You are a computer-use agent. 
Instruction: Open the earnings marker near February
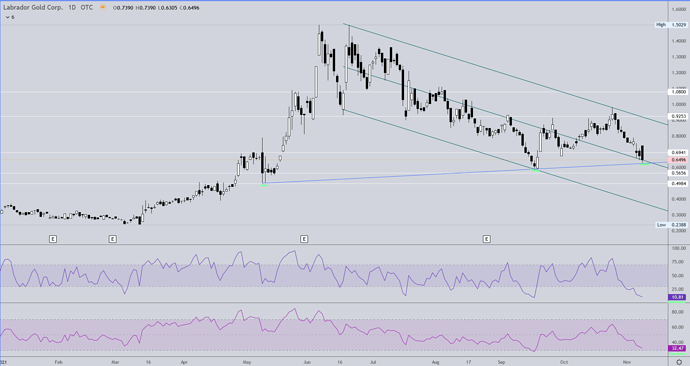click(53, 239)
